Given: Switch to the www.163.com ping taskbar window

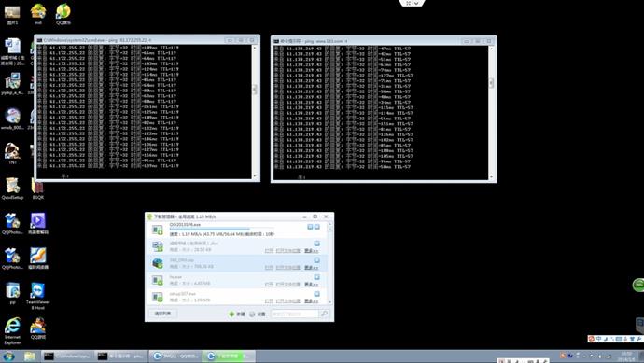Looking at the screenshot, I should (120, 356).
